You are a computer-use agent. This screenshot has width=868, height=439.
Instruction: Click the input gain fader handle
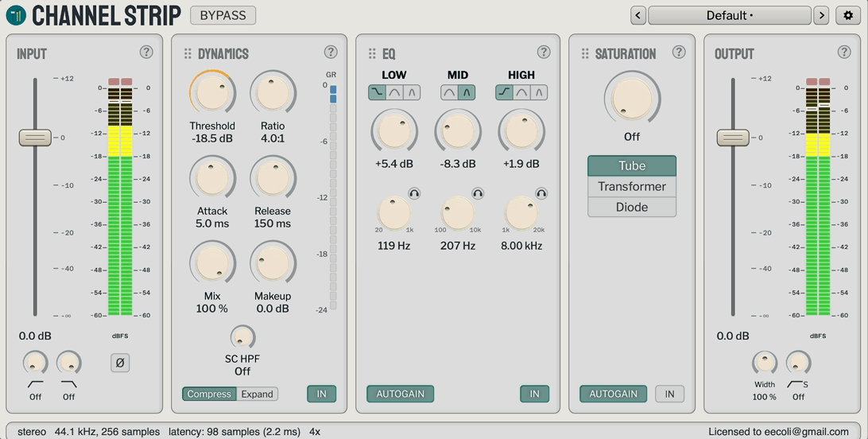tap(35, 138)
